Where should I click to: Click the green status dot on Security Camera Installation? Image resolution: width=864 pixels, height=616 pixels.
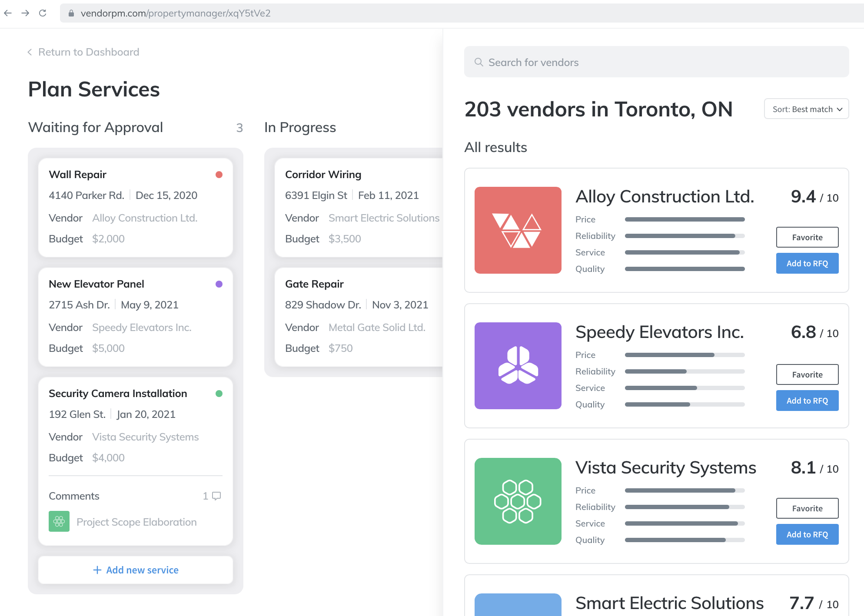tap(219, 394)
